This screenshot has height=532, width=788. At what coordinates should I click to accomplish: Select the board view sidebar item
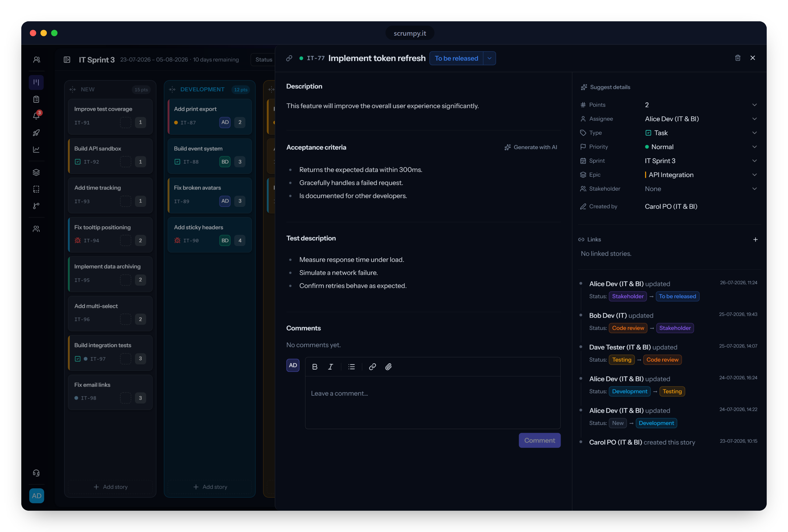[x=36, y=82]
